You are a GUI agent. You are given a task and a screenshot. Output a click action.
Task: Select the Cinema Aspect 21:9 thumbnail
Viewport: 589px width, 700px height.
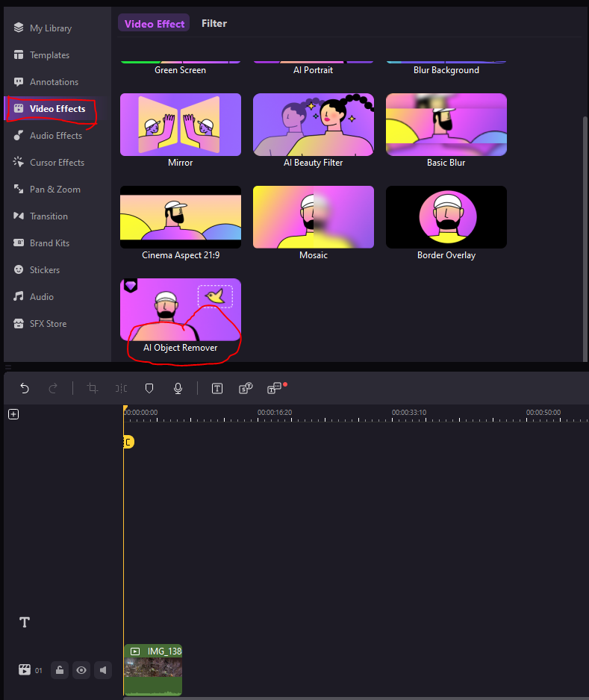point(181,217)
